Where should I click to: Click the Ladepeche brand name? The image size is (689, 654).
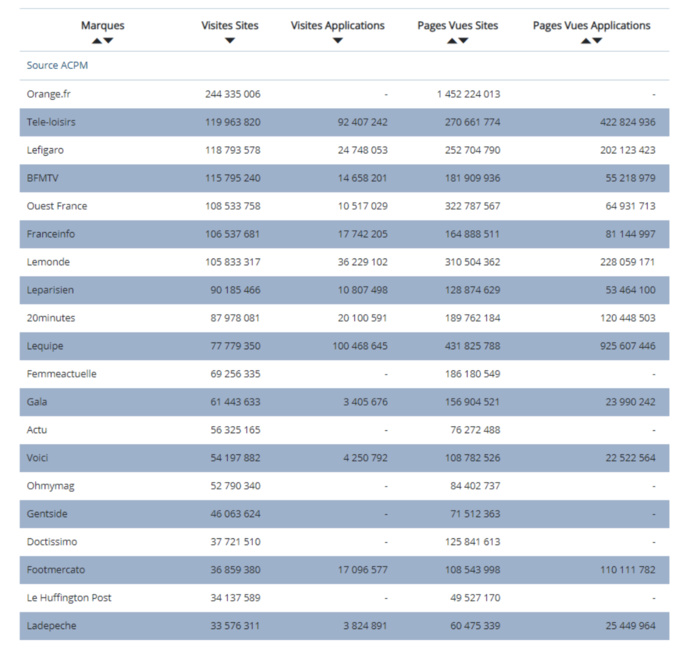[x=52, y=626]
